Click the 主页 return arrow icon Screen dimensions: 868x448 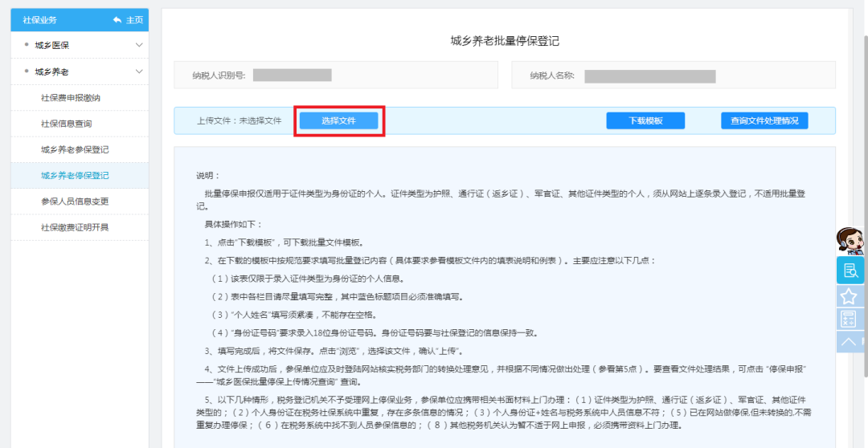tap(117, 19)
